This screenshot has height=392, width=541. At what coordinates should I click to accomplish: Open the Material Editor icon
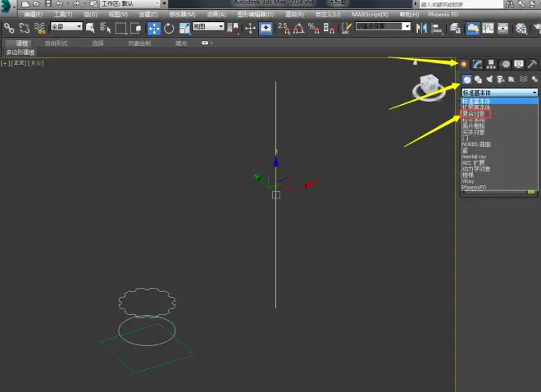(521, 28)
